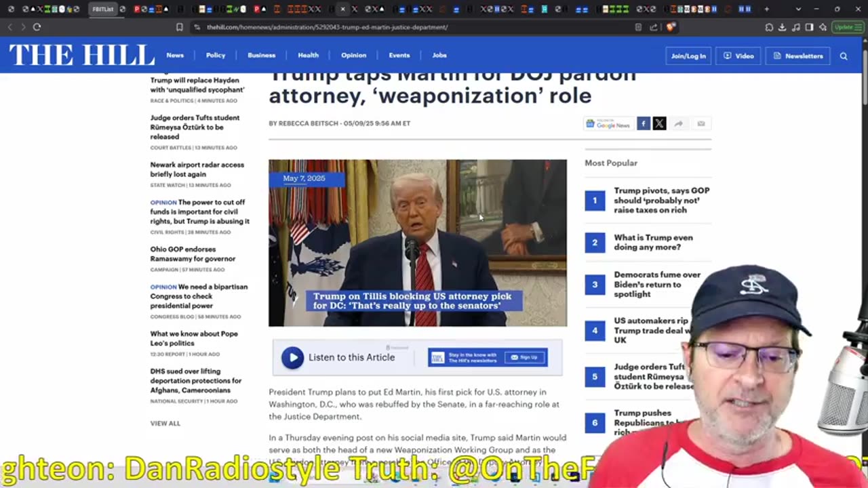Click the VIEW ALL link
Screen dimensions: 868x488
[x=165, y=424]
